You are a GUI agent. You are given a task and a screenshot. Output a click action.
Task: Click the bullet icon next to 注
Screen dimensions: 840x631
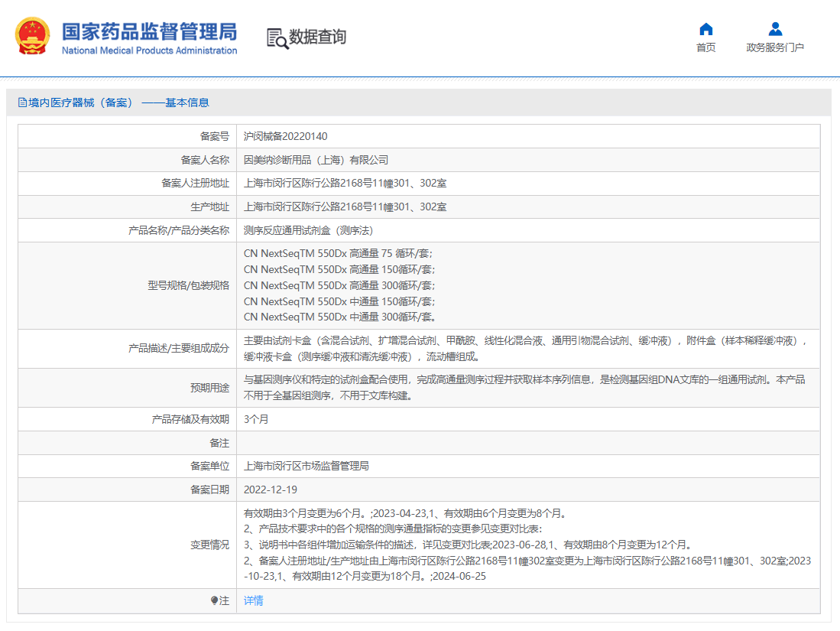pos(214,600)
